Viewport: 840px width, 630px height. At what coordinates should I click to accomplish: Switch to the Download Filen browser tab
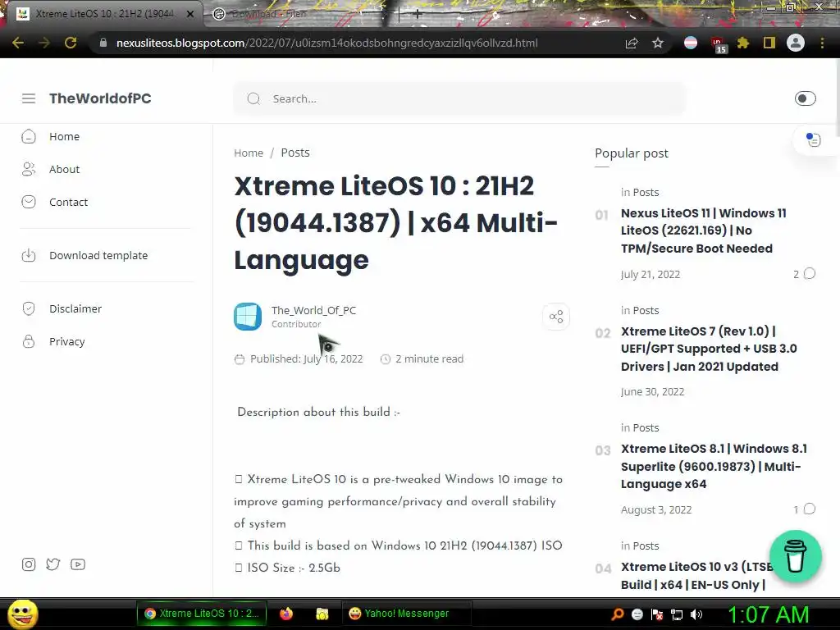pyautogui.click(x=268, y=14)
